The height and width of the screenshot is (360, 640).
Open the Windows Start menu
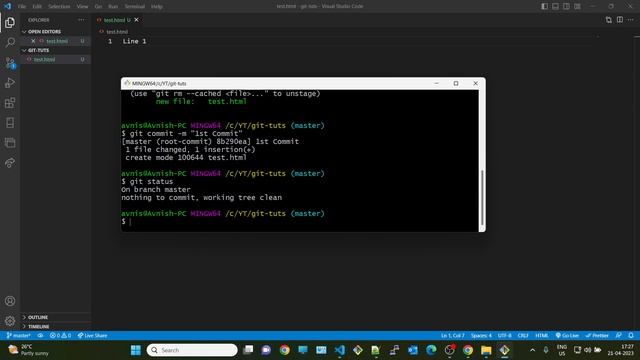tap(136, 350)
